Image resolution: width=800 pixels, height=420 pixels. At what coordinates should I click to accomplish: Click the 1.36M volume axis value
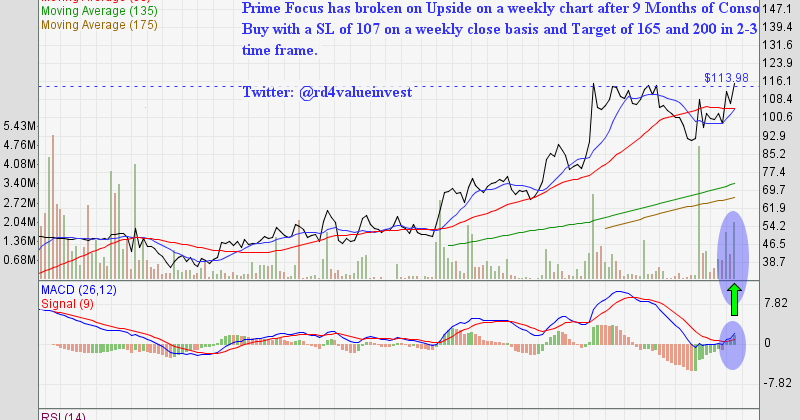pyautogui.click(x=19, y=240)
